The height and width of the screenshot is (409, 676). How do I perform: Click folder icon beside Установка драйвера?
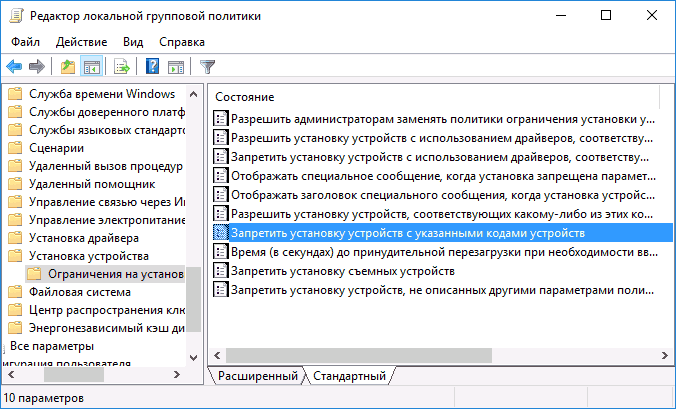tap(15, 238)
